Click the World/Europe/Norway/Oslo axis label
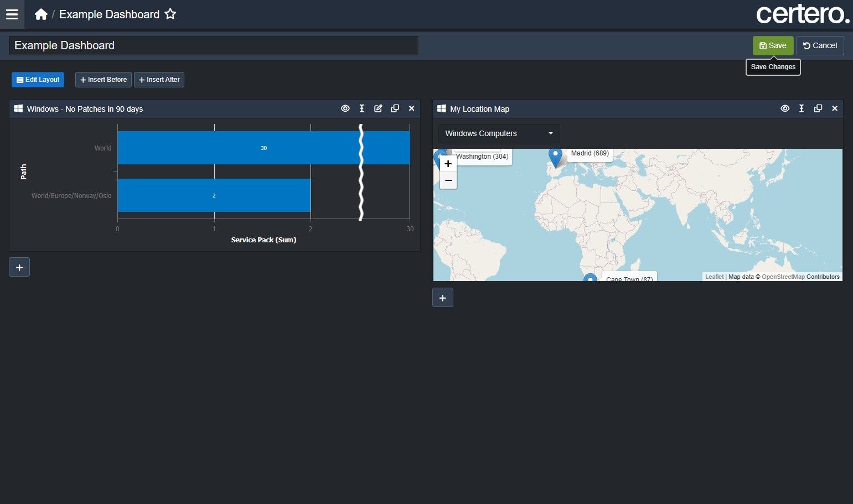Viewport: 853px width, 504px height. [x=71, y=196]
